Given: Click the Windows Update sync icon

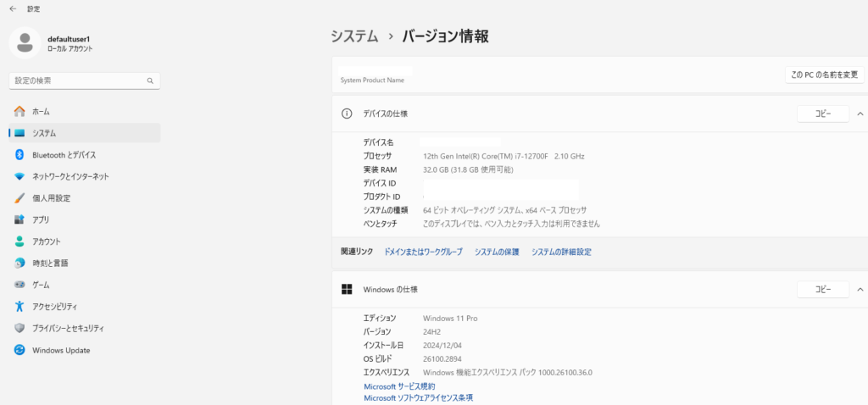Looking at the screenshot, I should pyautogui.click(x=19, y=350).
